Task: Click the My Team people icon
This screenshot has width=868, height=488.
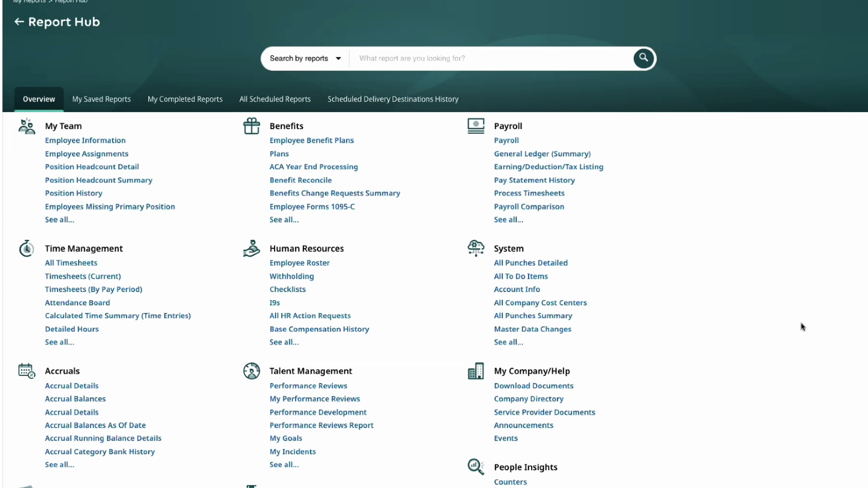Action: click(27, 127)
